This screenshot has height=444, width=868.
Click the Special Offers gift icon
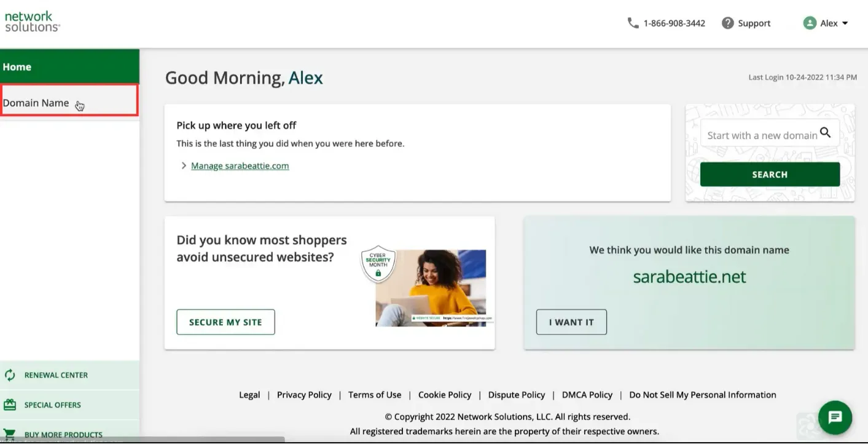click(x=10, y=405)
